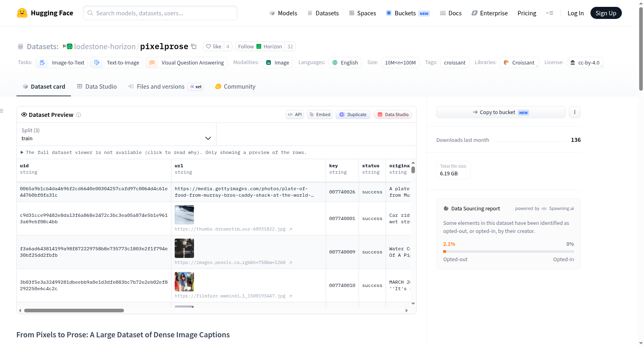Screen dimensions: 644x347
Task: Open the three-dot menu beside Copy to bucket
Action: pyautogui.click(x=575, y=112)
